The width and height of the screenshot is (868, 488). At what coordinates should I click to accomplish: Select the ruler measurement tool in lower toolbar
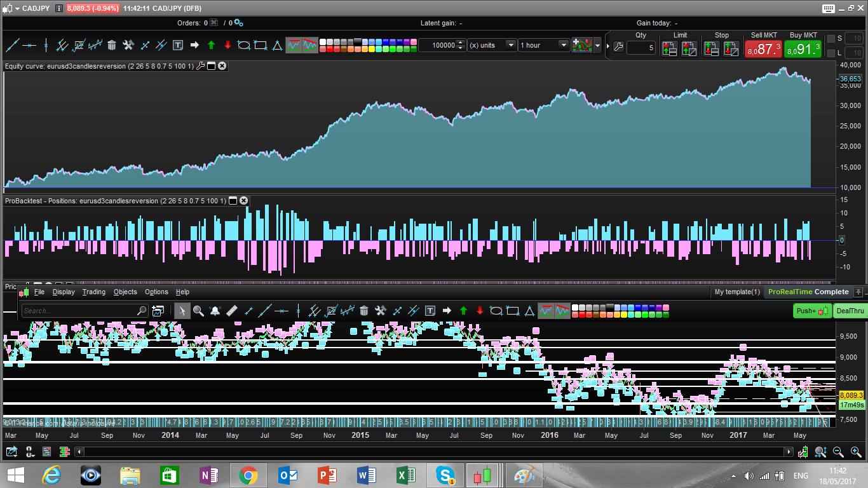[231, 311]
